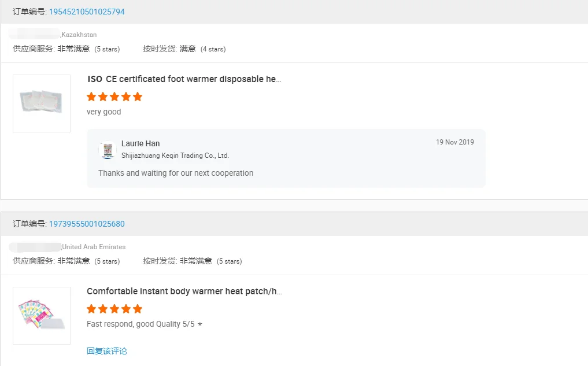588x366 pixels.
Task: Click Shijiazhuang Keqin Trading Co., Ltd. name
Action: pos(175,156)
